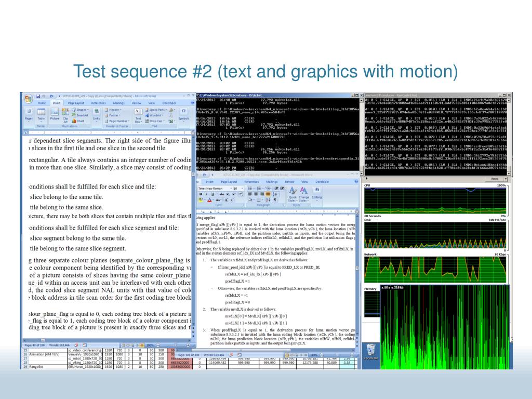Click the Table button on Insert ribbon
532x399 pixels.
[41, 115]
